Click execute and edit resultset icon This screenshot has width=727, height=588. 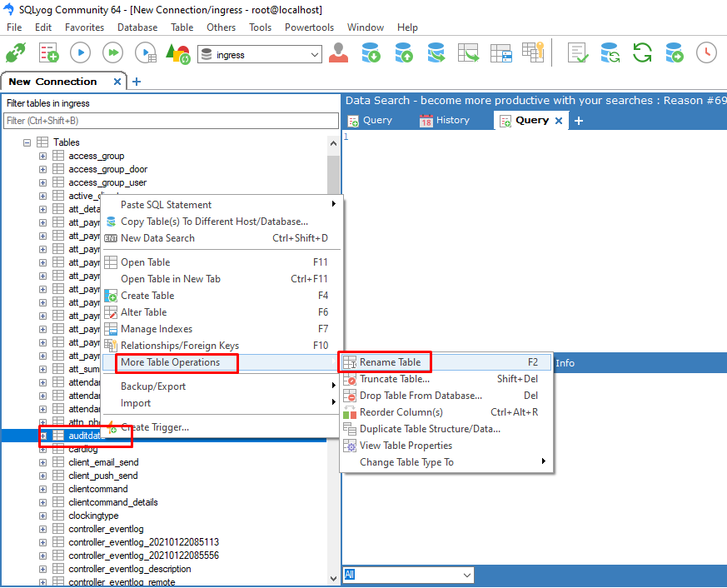pyautogui.click(x=146, y=52)
